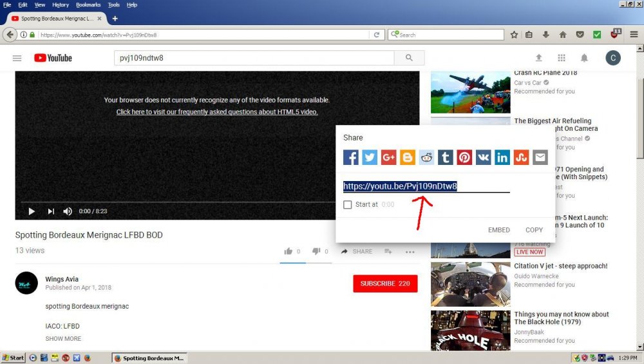
Task: Expand description with SHOW MORE
Action: [x=63, y=338]
